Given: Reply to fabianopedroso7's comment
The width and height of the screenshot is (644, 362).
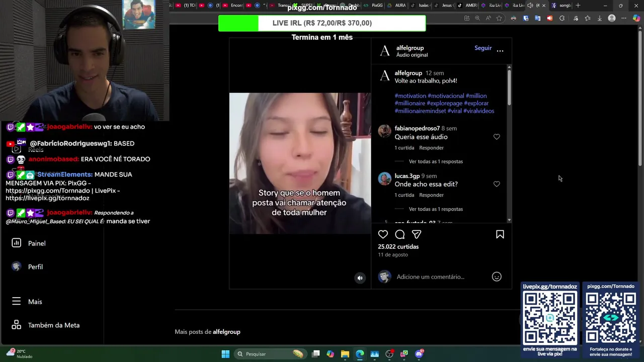Looking at the screenshot, I should click(431, 148).
